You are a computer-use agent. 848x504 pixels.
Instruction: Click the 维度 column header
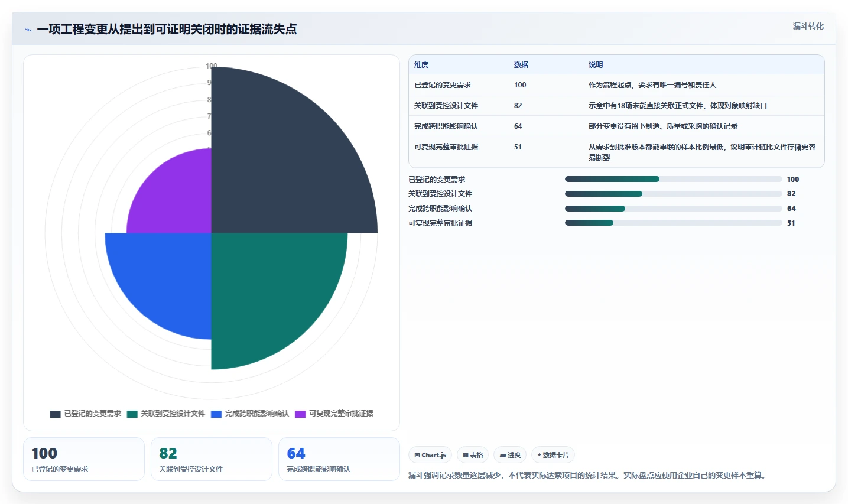pos(421,65)
